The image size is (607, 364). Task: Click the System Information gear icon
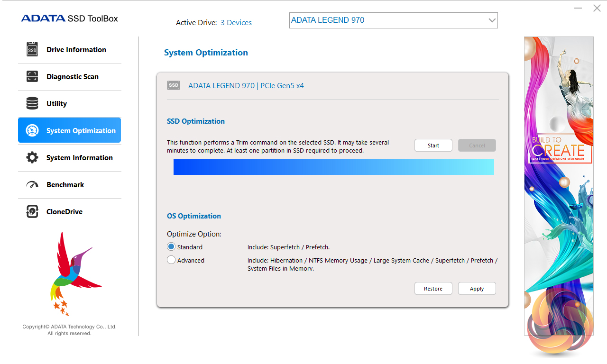click(32, 157)
